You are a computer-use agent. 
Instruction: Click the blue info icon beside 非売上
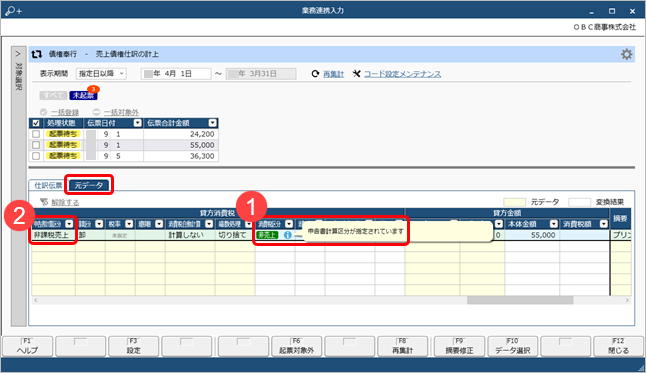tap(287, 235)
